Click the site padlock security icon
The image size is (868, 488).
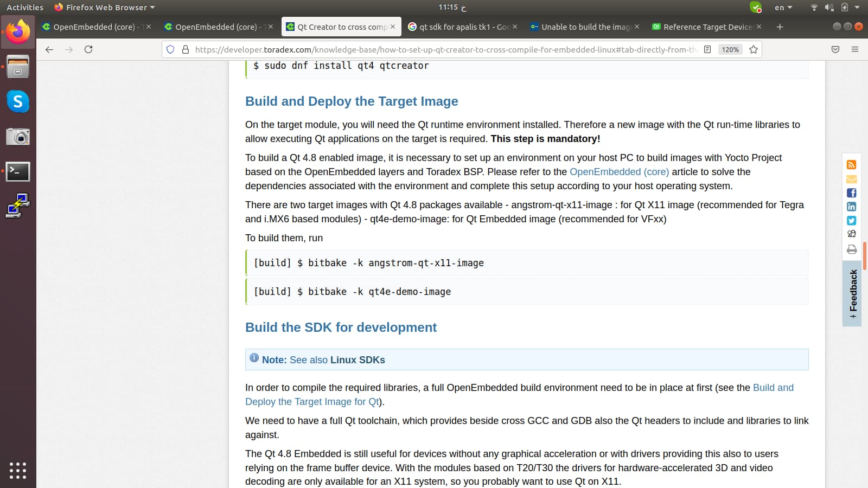[186, 49]
